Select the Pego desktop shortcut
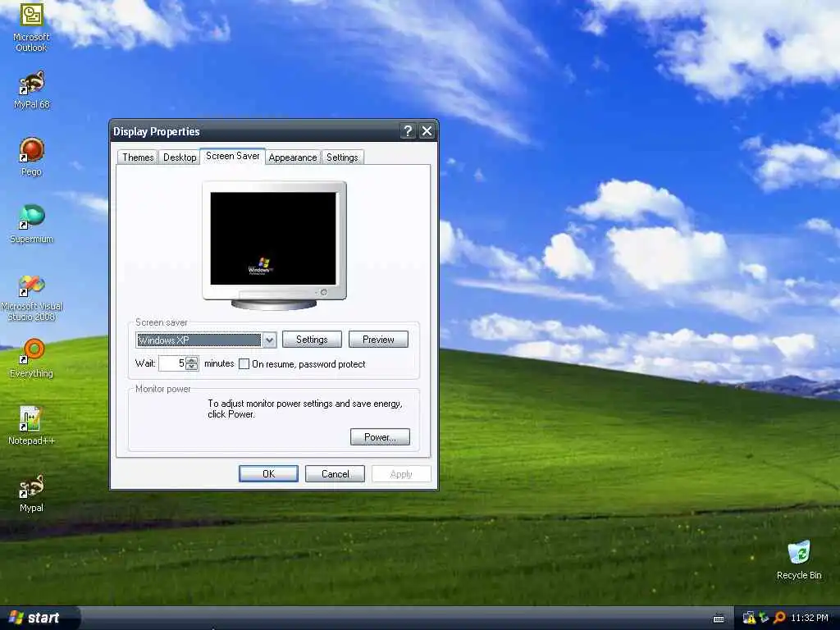The width and height of the screenshot is (840, 630). 31,157
